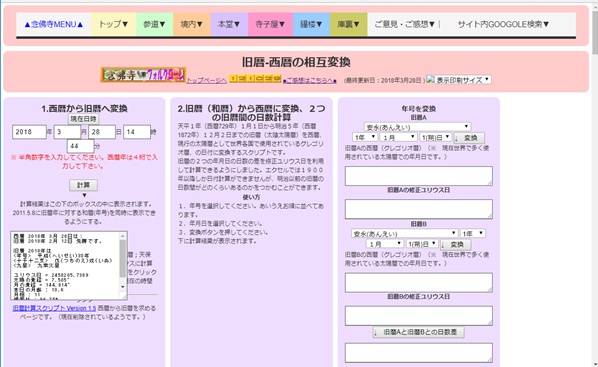Viewport: 598px width, 367px height.
Task: Open the 寺子屋▼ menu
Action: pyautogui.click(x=270, y=24)
